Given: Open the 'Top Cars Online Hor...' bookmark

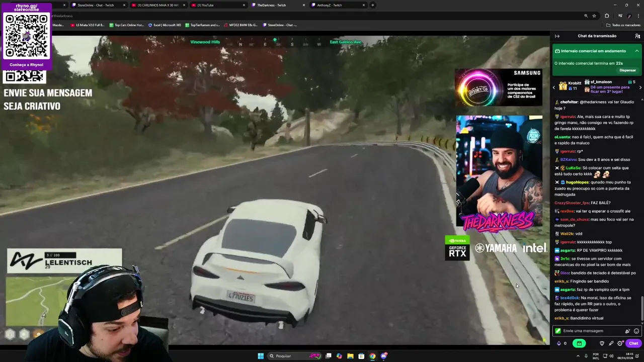Looking at the screenshot, I should (126, 25).
